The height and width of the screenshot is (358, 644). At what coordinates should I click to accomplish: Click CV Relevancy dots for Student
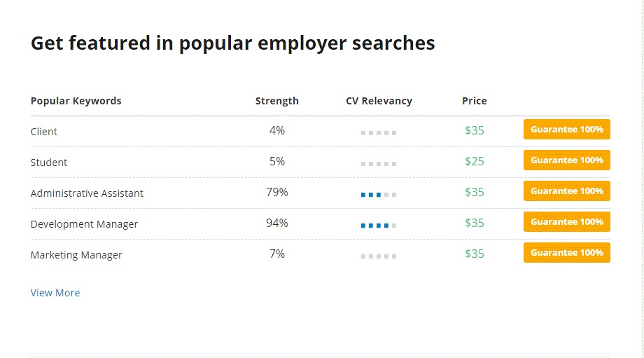pyautogui.click(x=379, y=163)
